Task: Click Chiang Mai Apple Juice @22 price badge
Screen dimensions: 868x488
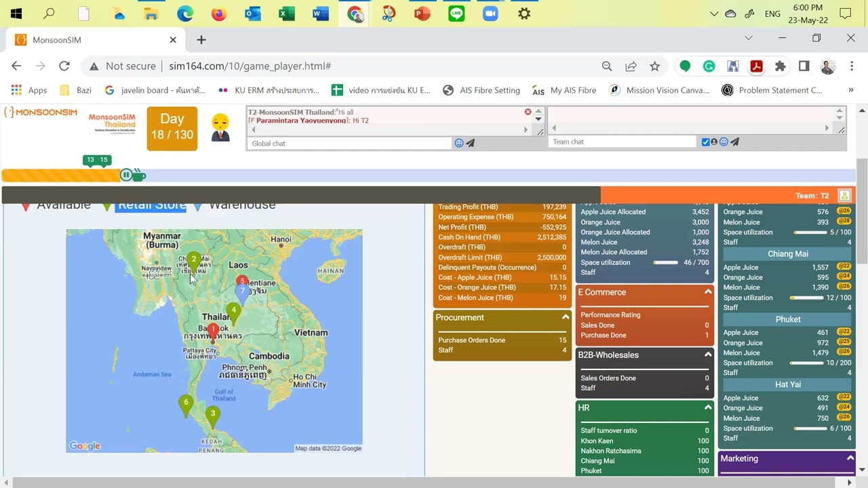Action: point(844,267)
